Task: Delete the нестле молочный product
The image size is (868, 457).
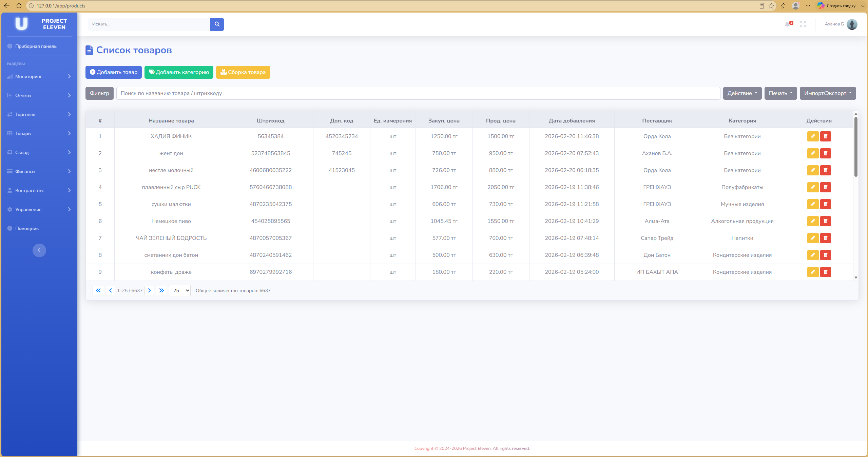Action: pyautogui.click(x=825, y=170)
